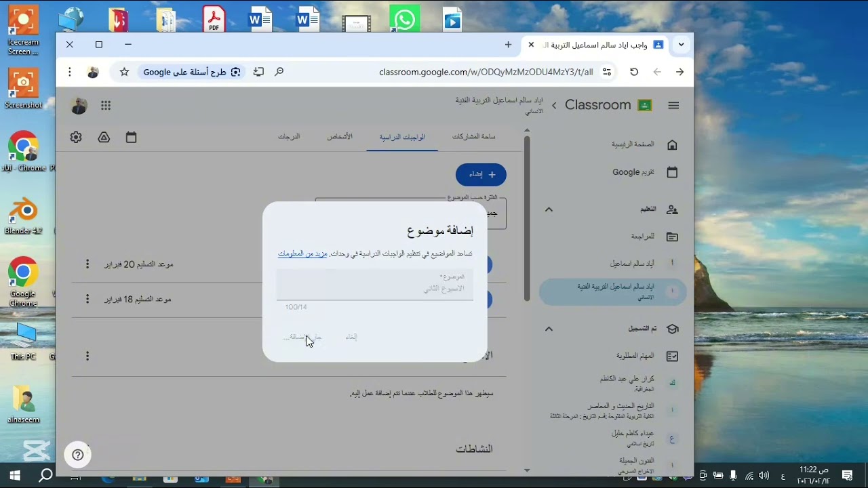
Task: Collapse the تم التسجيل section in the sidebar
Action: coord(549,329)
